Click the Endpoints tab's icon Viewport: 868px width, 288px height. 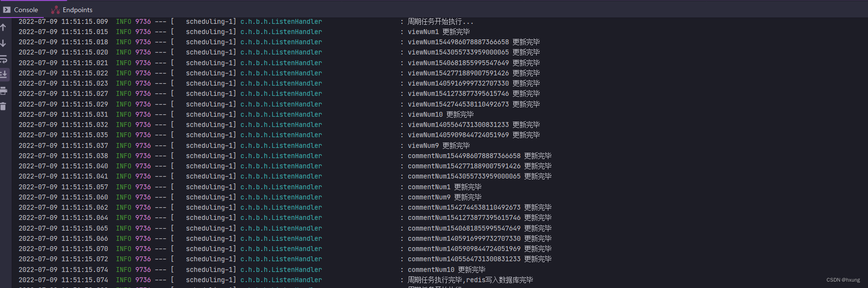55,10
